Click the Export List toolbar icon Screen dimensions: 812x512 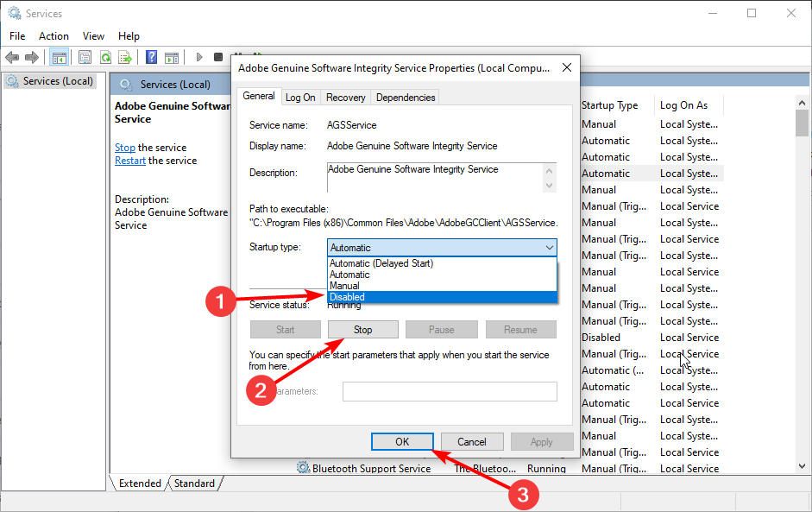[x=125, y=57]
